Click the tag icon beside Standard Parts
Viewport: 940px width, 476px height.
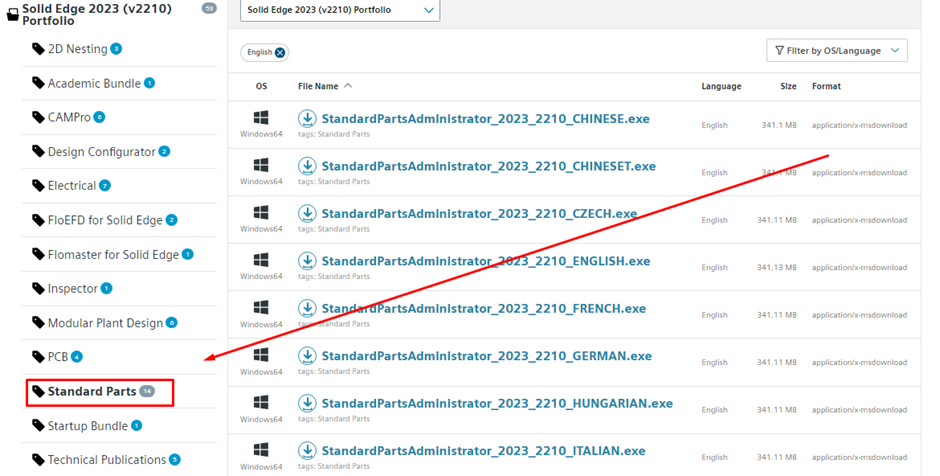pos(38,391)
